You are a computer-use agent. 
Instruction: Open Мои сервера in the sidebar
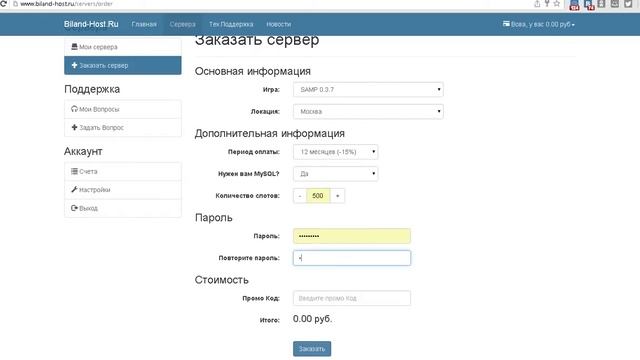tap(122, 47)
